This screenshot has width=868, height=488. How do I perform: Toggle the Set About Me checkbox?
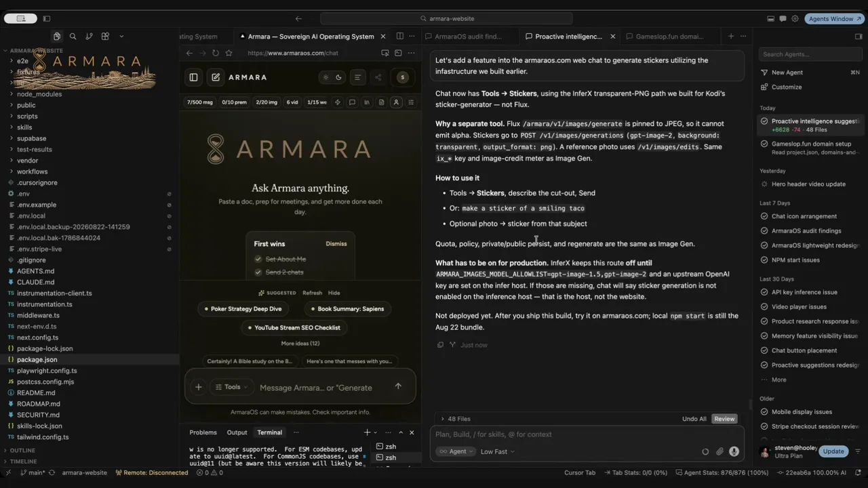pyautogui.click(x=258, y=259)
